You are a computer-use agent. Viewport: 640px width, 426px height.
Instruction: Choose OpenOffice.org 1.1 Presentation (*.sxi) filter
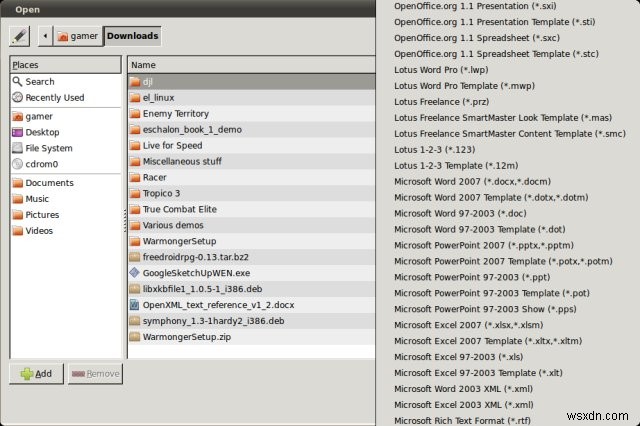click(x=475, y=6)
